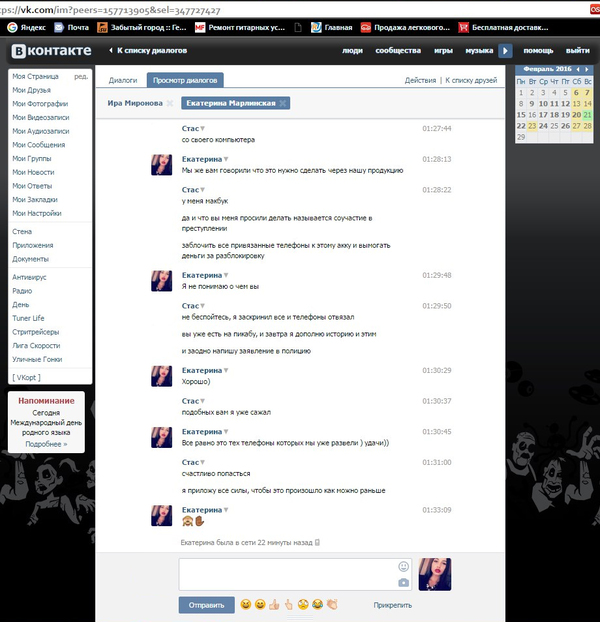Insert the thumbs up emoji

274,605
